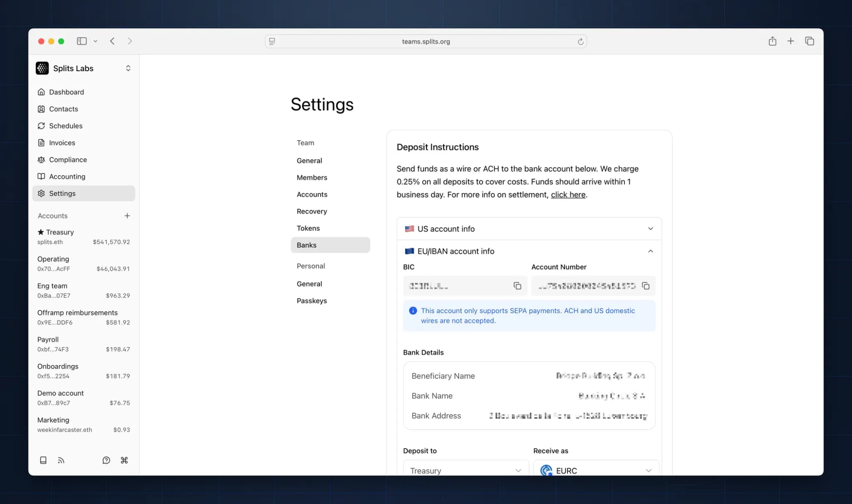The width and height of the screenshot is (852, 504).
Task: Open the docs book icon in sidebar
Action: [x=43, y=460]
